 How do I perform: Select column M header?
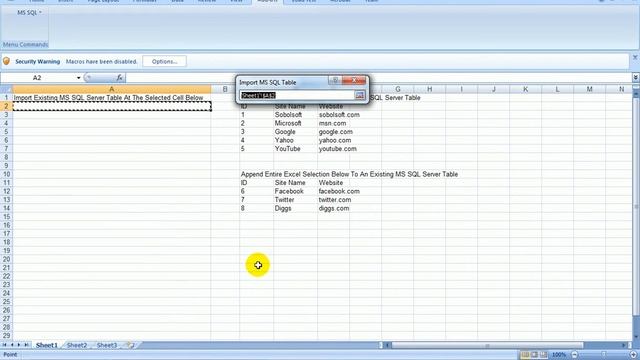[589, 89]
